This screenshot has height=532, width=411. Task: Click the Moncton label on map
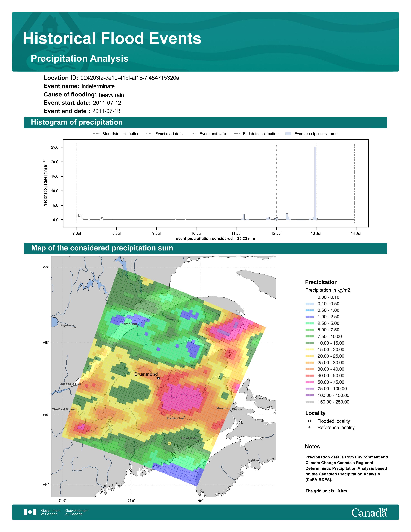click(223, 408)
